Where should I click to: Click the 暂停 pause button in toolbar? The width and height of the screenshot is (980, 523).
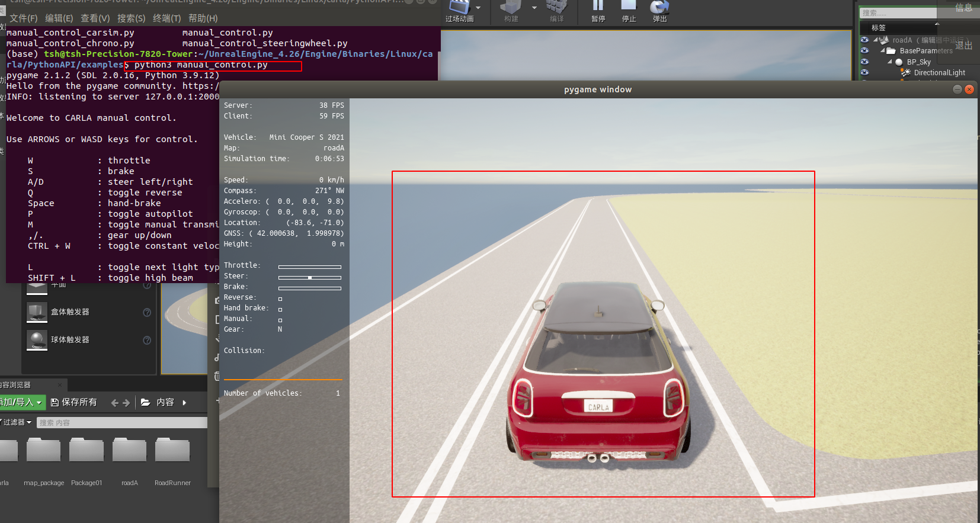point(598,11)
